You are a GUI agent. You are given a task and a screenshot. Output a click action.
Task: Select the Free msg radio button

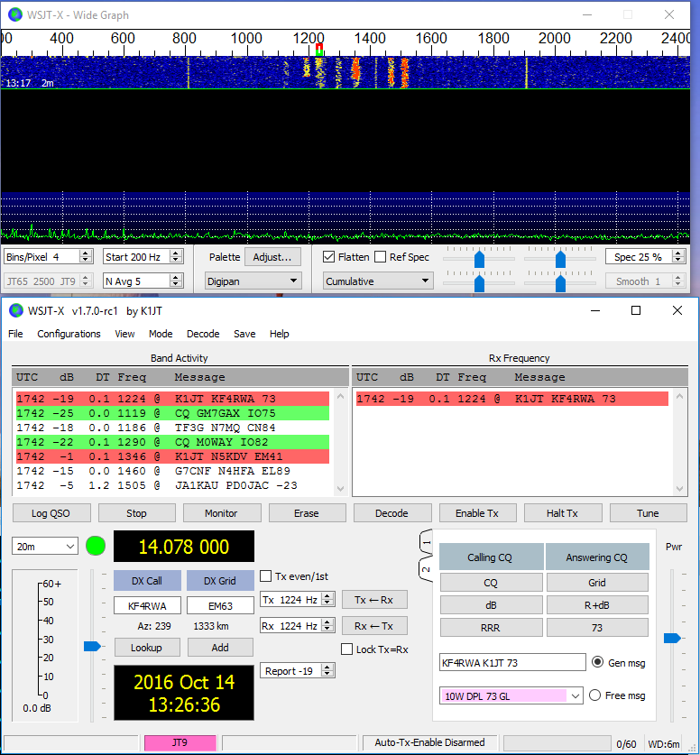[595, 695]
